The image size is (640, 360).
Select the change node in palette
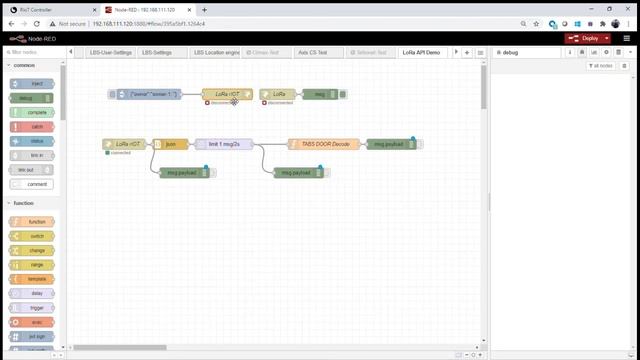pos(32,251)
